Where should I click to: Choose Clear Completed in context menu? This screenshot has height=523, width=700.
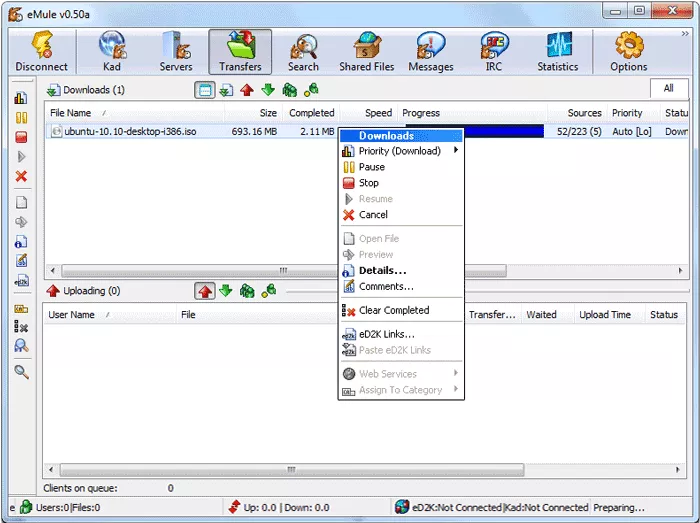(400, 310)
